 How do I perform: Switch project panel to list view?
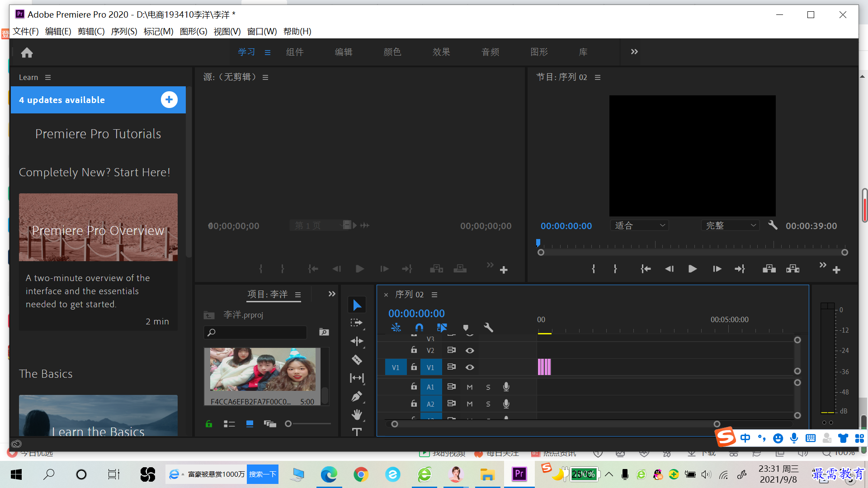(x=229, y=424)
